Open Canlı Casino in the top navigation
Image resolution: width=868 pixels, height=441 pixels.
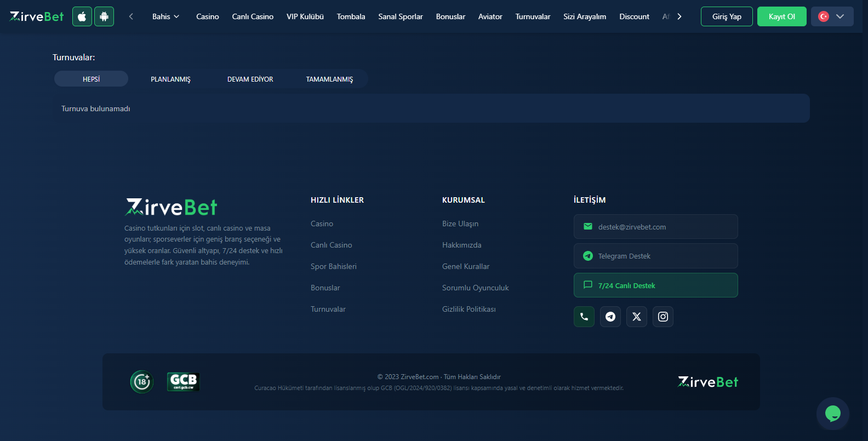[x=253, y=16]
